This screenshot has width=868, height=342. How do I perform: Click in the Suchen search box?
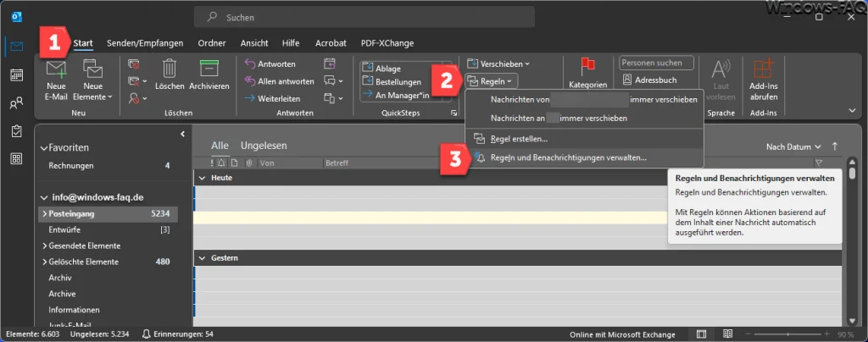point(364,17)
